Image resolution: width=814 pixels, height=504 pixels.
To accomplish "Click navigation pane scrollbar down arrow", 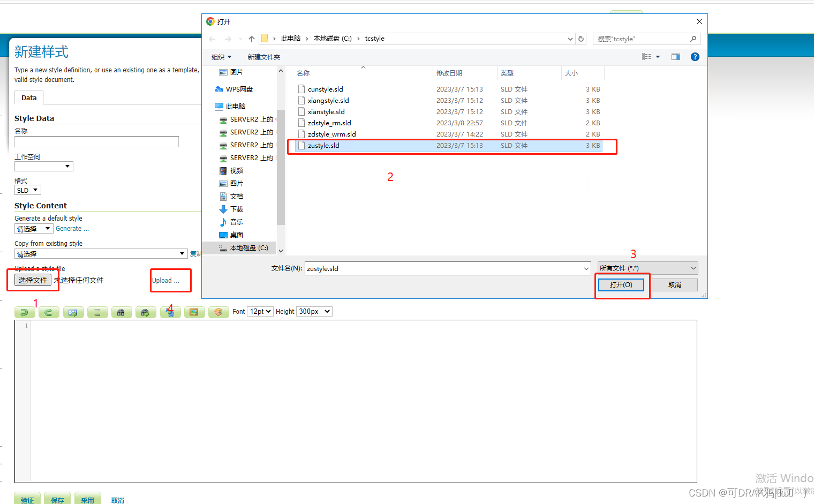I will coord(281,251).
